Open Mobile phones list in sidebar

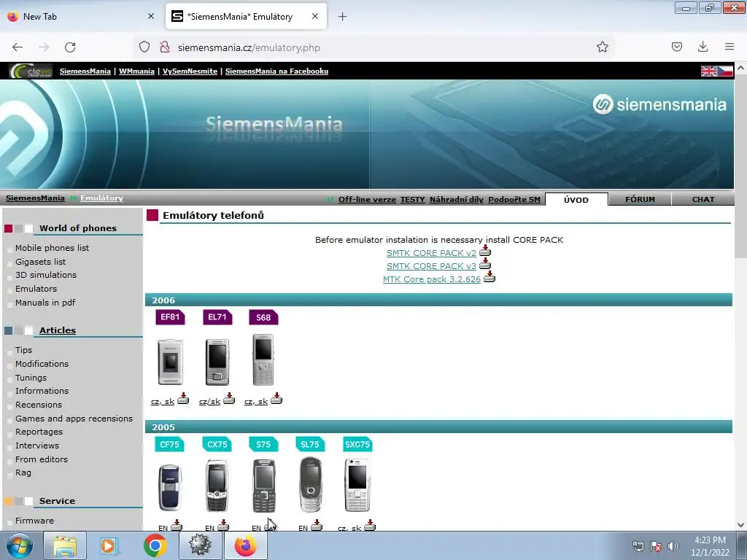[52, 248]
